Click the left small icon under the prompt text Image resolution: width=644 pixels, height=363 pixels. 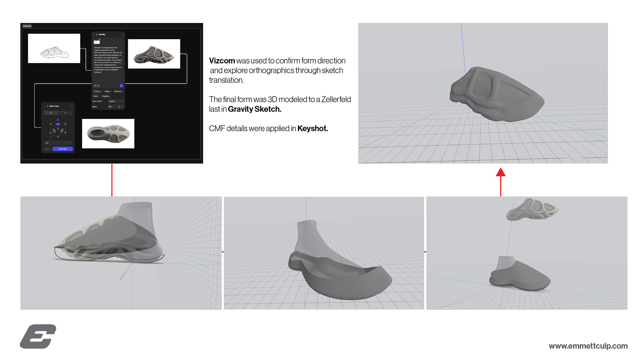click(95, 86)
